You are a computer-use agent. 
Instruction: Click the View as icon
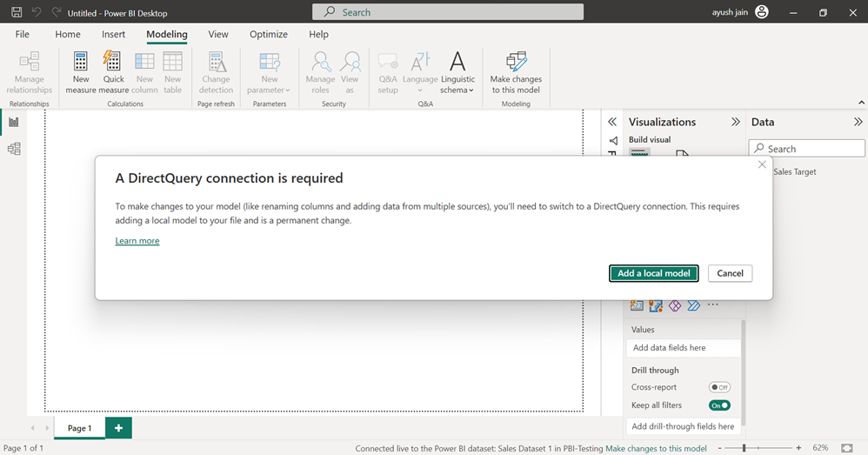pyautogui.click(x=350, y=73)
